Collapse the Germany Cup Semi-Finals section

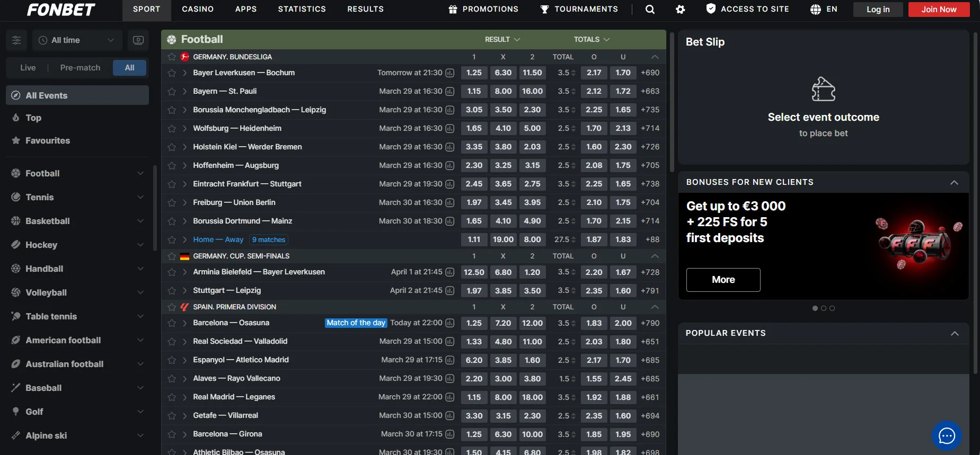(655, 256)
